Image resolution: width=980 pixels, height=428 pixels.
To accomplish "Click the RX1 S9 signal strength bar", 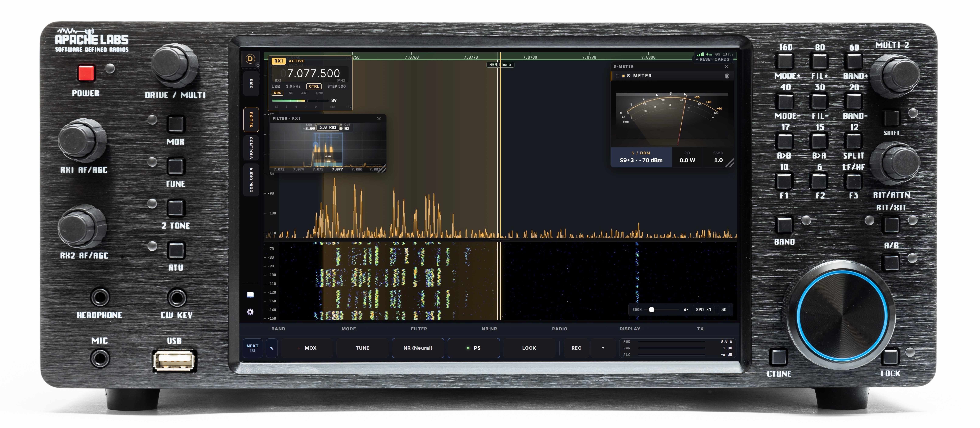I will point(301,101).
